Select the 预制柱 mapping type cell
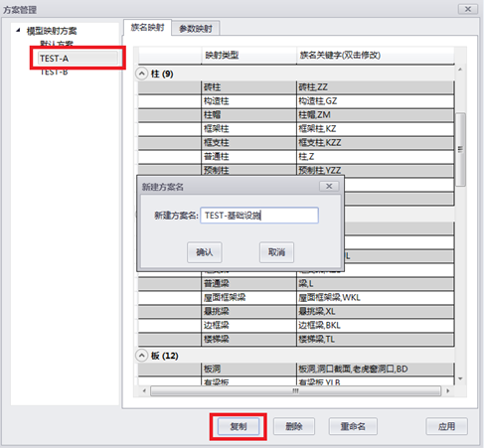The width and height of the screenshot is (484, 448). tap(248, 170)
